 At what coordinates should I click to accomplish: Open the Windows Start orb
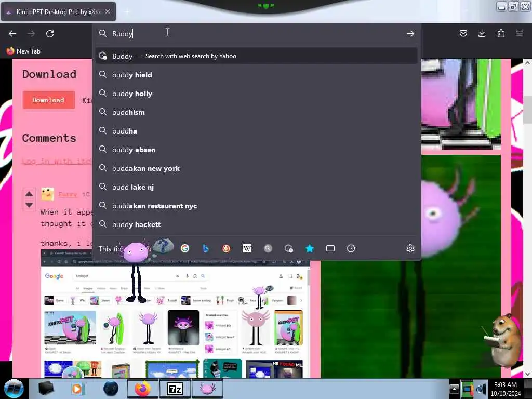14,389
